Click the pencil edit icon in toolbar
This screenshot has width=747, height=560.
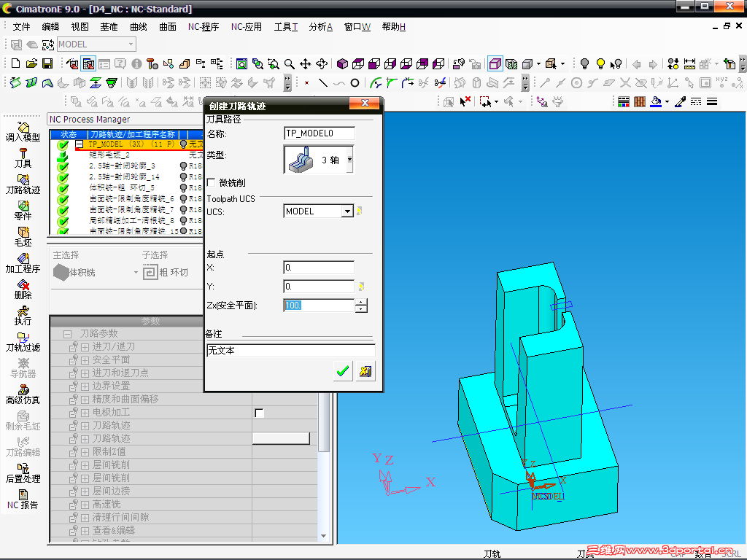pyautogui.click(x=681, y=101)
